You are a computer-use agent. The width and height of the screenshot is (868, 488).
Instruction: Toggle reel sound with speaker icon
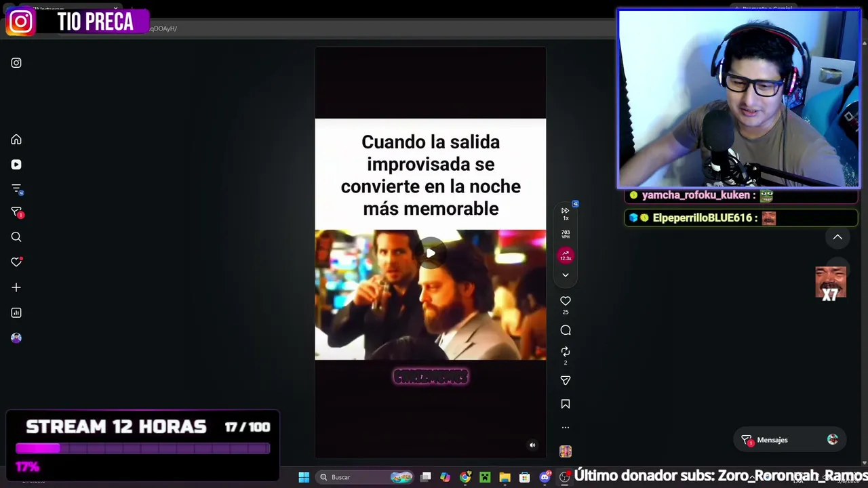(x=532, y=445)
